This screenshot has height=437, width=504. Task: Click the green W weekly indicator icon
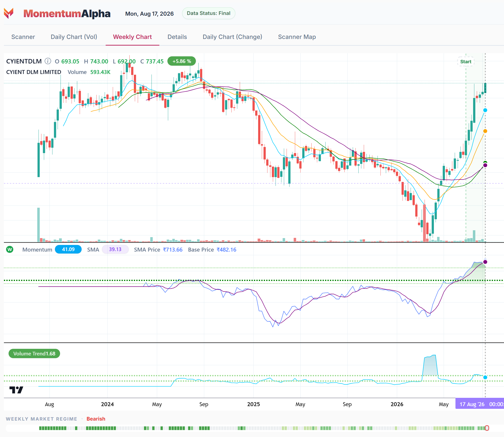coord(10,249)
